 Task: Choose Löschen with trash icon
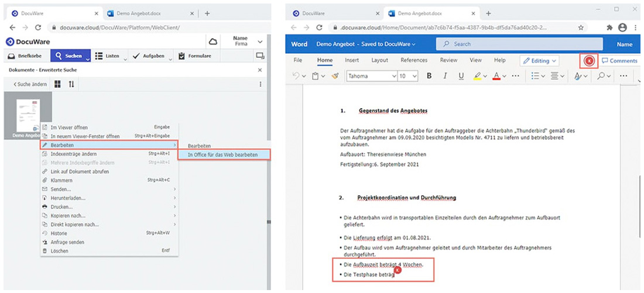coord(60,251)
